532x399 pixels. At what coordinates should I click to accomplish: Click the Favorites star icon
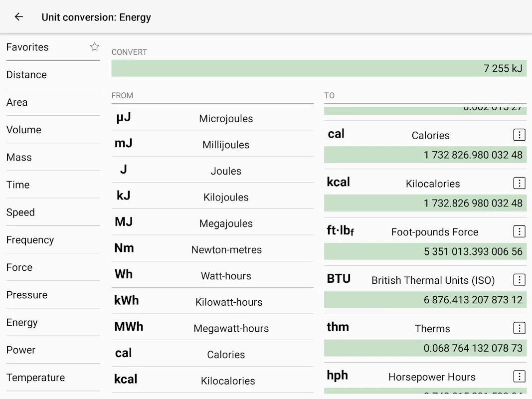[94, 47]
